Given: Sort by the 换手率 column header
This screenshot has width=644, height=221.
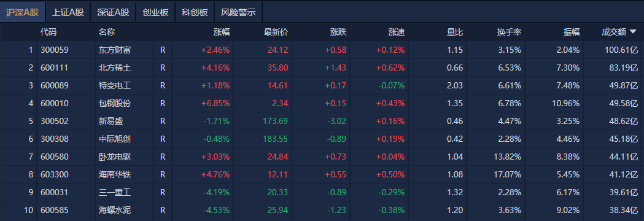Looking at the screenshot, I should (509, 32).
